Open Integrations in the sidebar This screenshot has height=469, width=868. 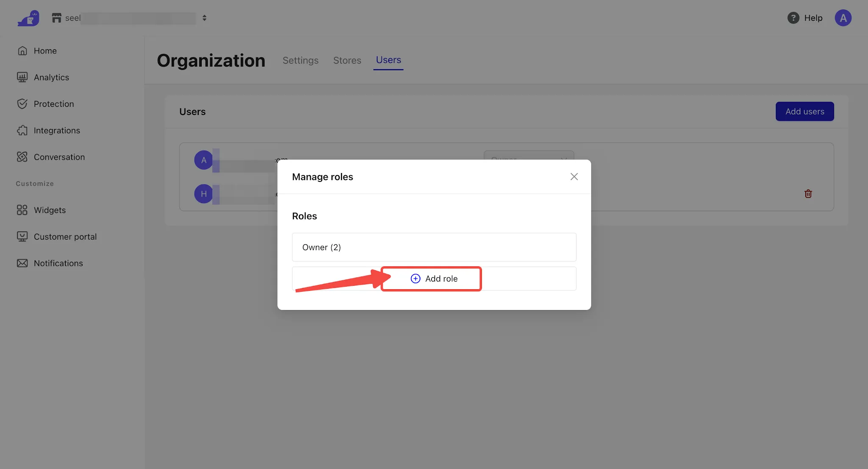click(x=57, y=131)
